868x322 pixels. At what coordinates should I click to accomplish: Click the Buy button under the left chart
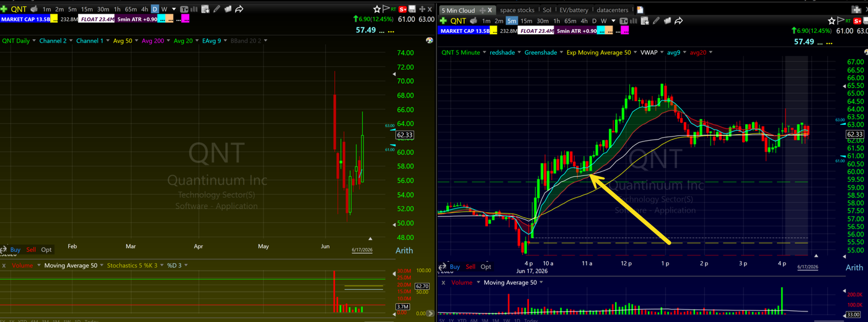tap(15, 249)
